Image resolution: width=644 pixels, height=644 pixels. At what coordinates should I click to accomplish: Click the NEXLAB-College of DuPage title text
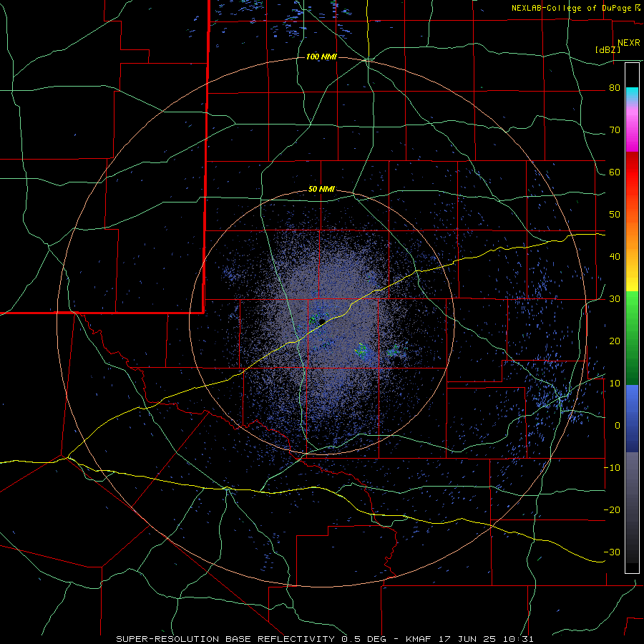(572, 8)
